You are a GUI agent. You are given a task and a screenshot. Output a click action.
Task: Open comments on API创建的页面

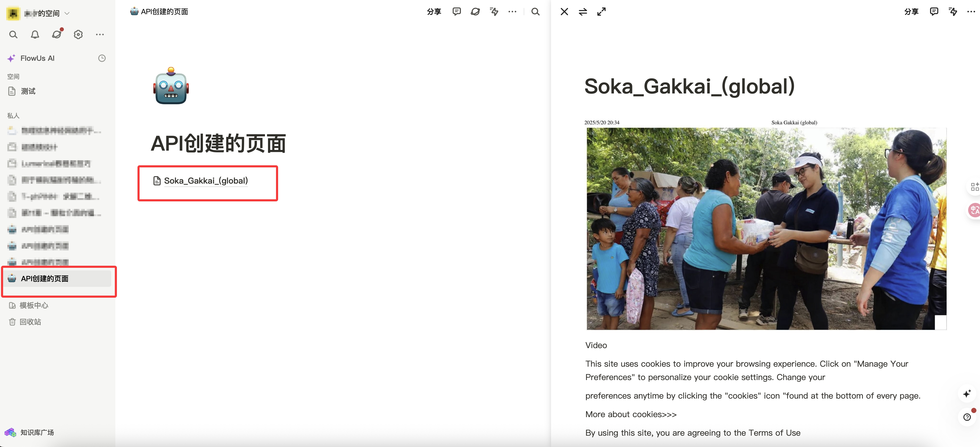point(456,11)
